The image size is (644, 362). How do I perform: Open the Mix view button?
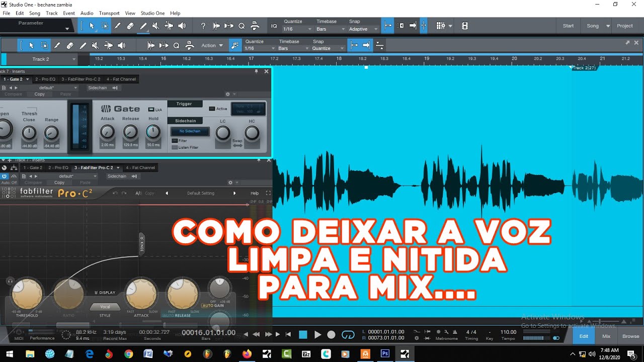coord(606,336)
